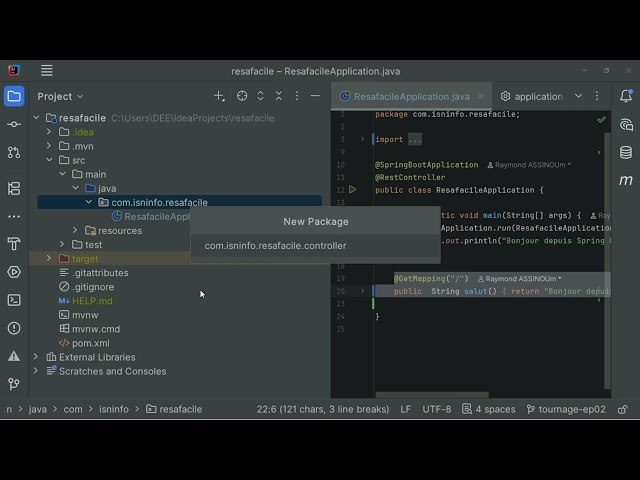Collapse the main folder

[x=62, y=174]
